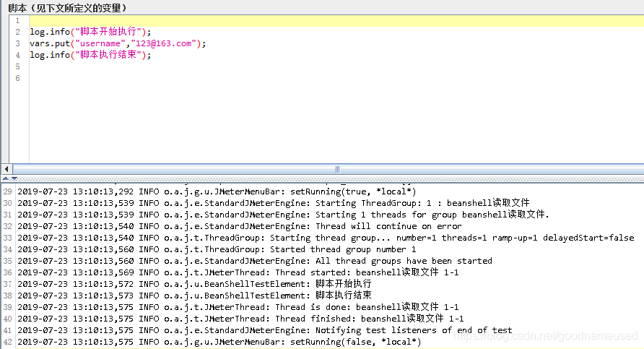Click empty script line 5

(x=336, y=66)
